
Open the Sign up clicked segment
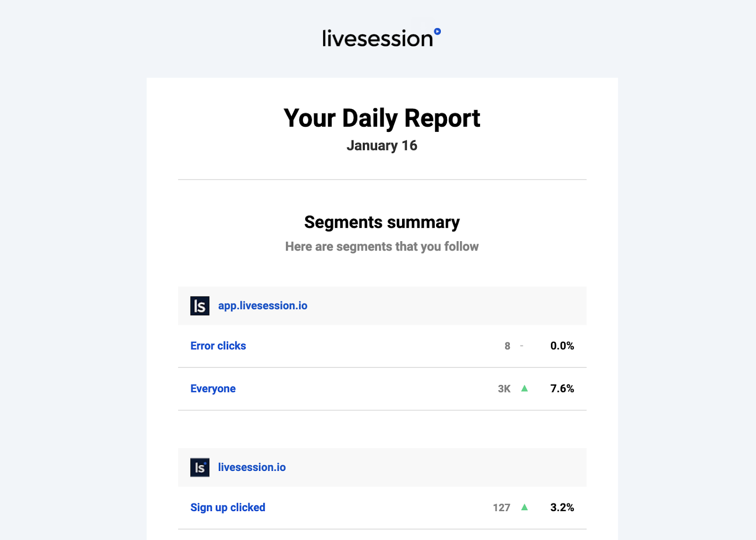coord(228,507)
